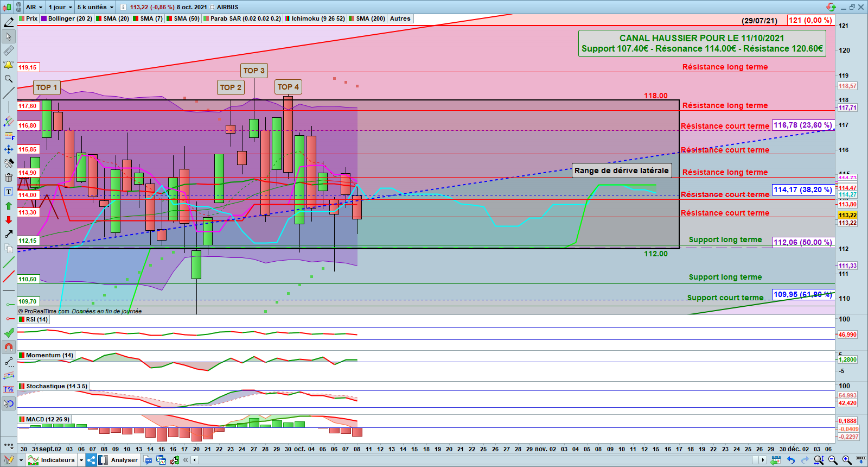This screenshot has width=868, height=467.
Task: Select the green up arrow tool
Action: click(9, 206)
